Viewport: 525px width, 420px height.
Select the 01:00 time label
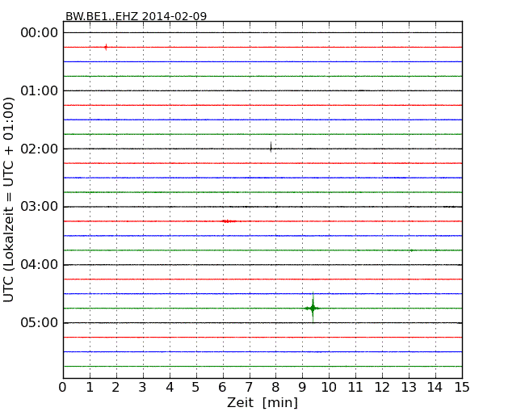pyautogui.click(x=40, y=90)
